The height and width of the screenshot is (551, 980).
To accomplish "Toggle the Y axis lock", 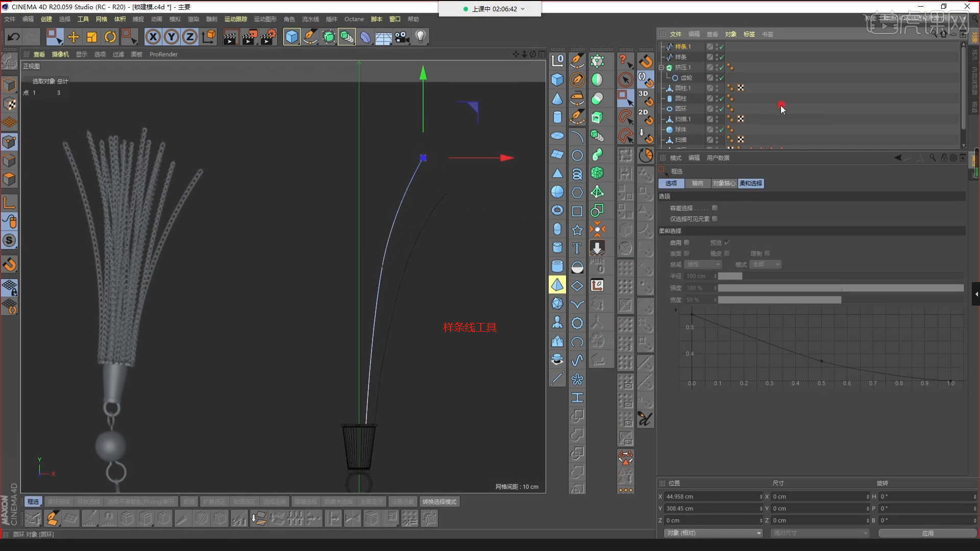I will (171, 37).
